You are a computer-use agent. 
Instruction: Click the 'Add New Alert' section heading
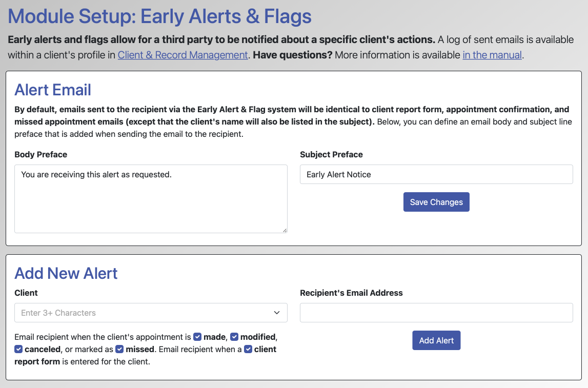click(x=66, y=273)
